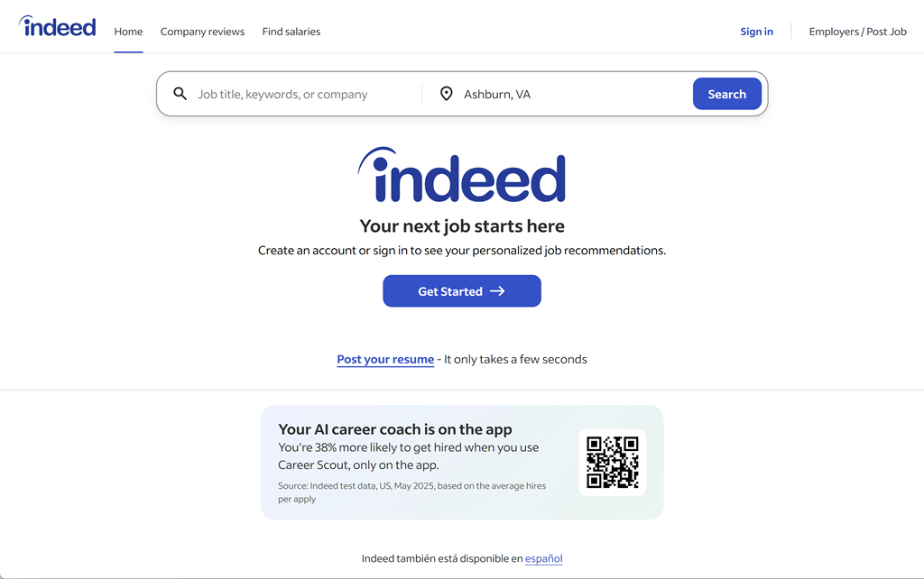
Task: Click the Career Scout QR code
Action: (612, 462)
